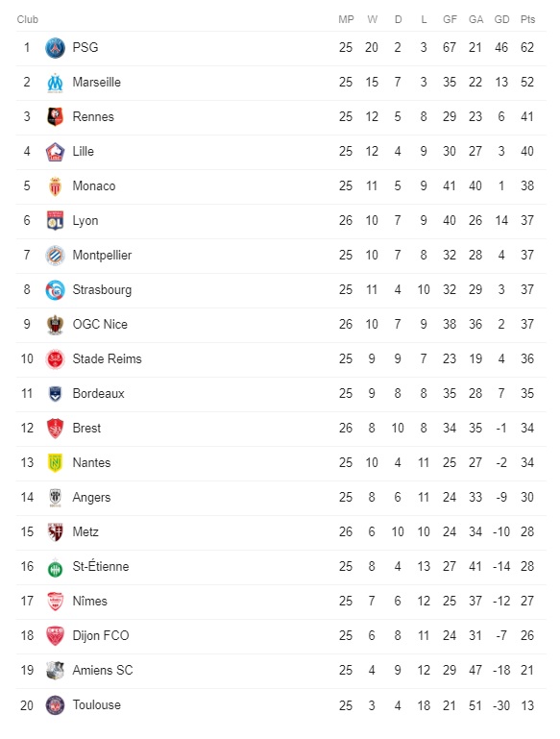Viewport: 560px width, 739px height.
Task: Open the Montpellier team name link
Action: tap(102, 255)
